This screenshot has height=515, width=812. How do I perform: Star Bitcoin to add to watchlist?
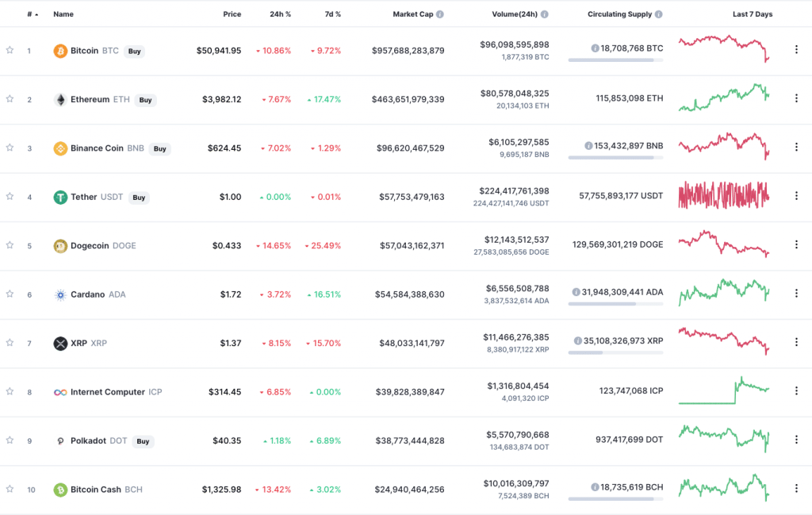coord(10,50)
